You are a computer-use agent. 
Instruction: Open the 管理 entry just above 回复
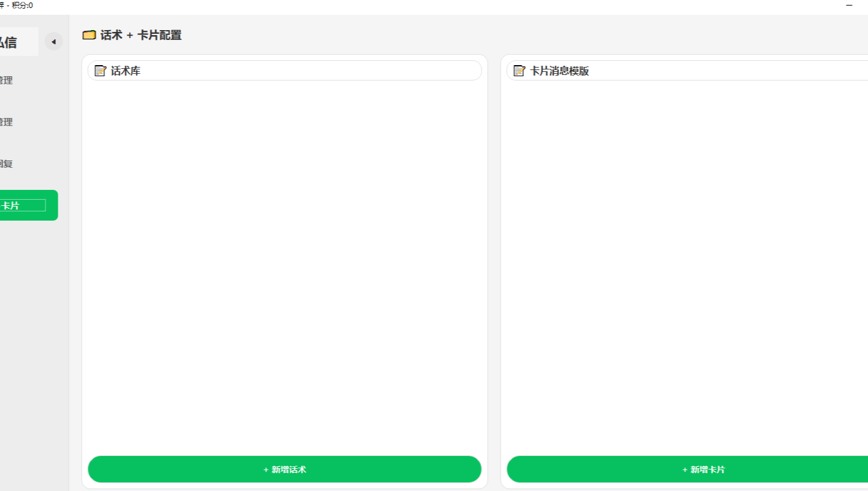(x=6, y=122)
